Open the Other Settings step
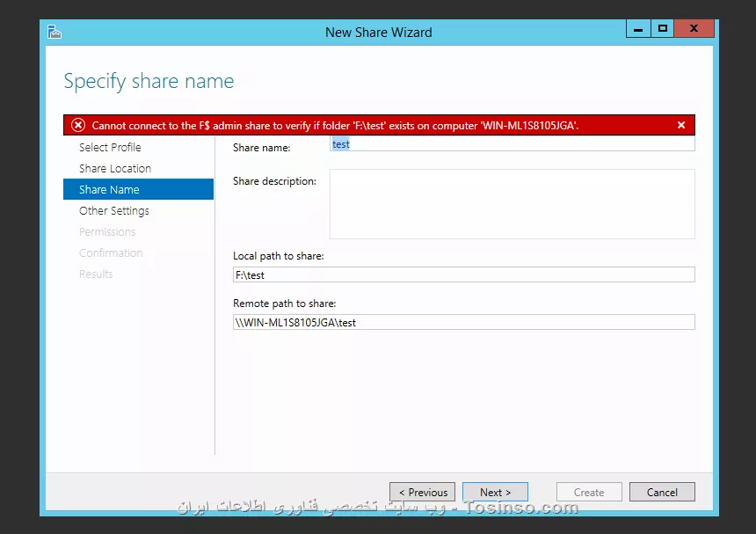Image resolution: width=756 pixels, height=534 pixels. coord(114,211)
